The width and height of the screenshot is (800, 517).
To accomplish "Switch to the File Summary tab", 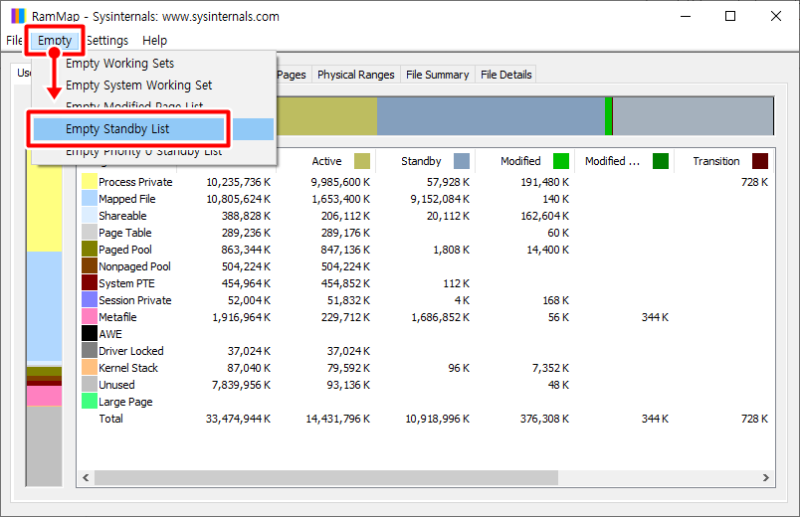I will tap(437, 75).
